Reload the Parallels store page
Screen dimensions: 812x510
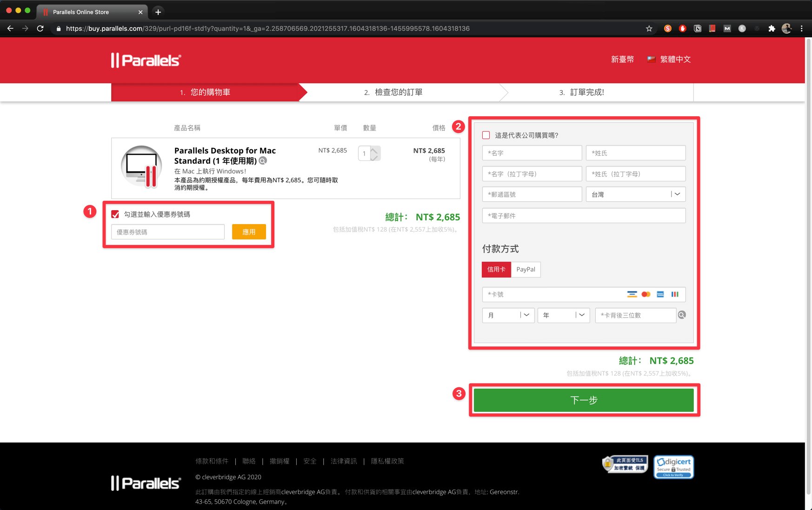(40, 28)
